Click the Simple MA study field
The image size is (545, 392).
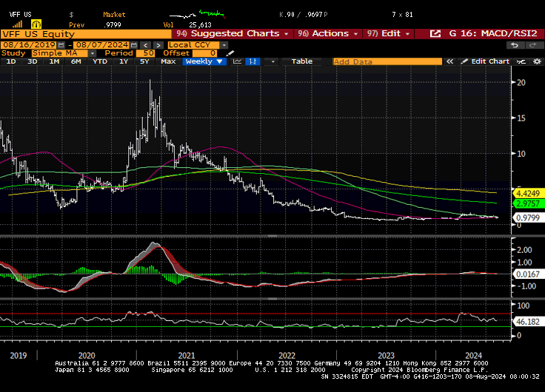tap(59, 53)
